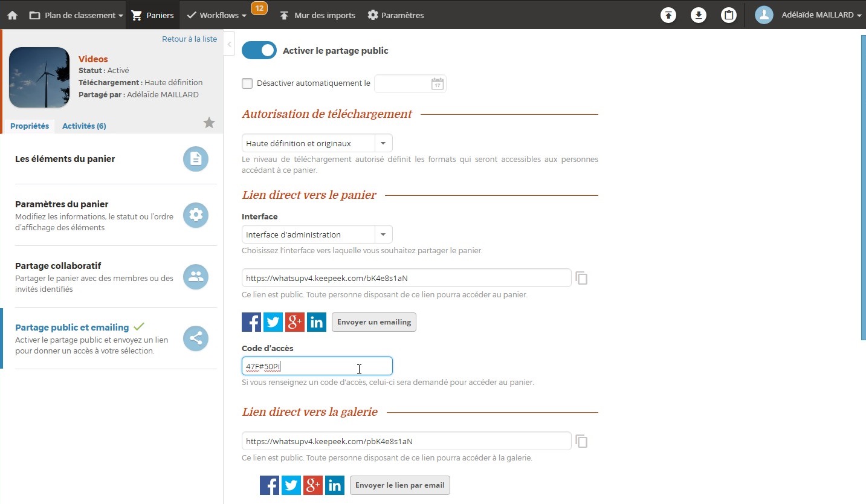Open the Paniers menu
This screenshot has height=504, width=866.
point(153,15)
